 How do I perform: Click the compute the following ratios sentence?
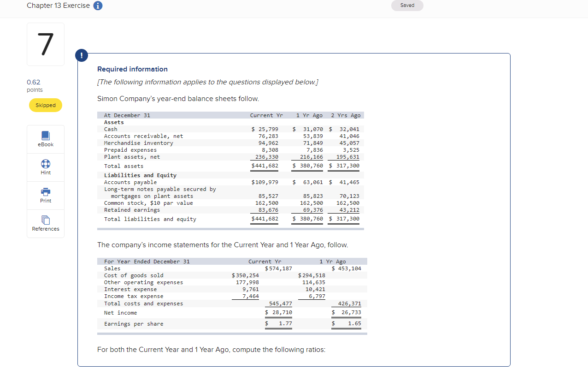(211, 350)
